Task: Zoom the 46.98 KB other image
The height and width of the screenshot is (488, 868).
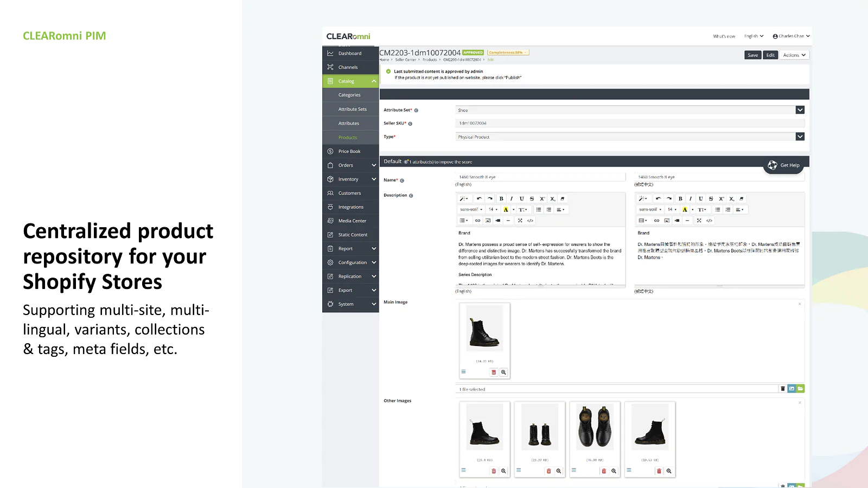Action: 614,471
